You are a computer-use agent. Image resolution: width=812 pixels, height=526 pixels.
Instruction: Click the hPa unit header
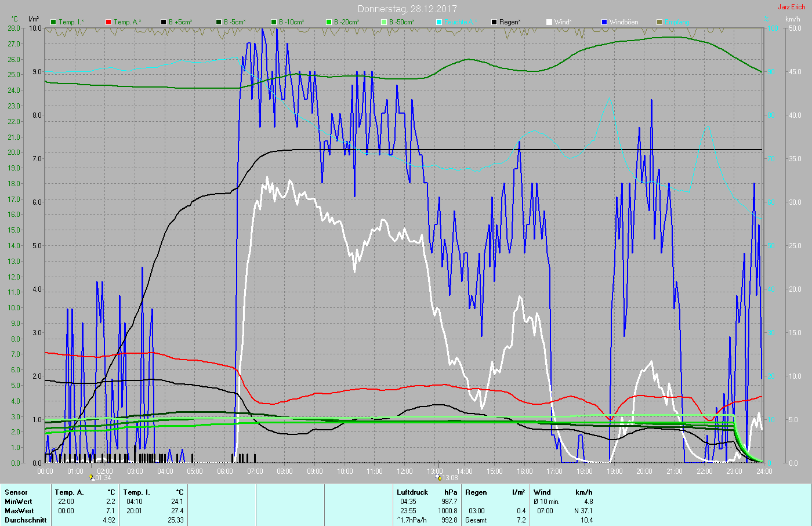click(451, 492)
